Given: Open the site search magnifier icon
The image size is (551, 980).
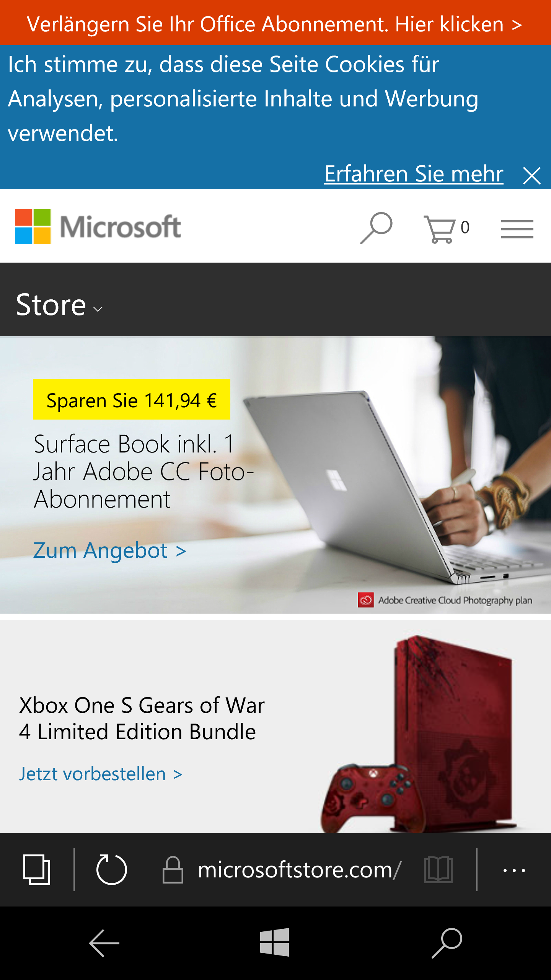Looking at the screenshot, I should (x=377, y=228).
